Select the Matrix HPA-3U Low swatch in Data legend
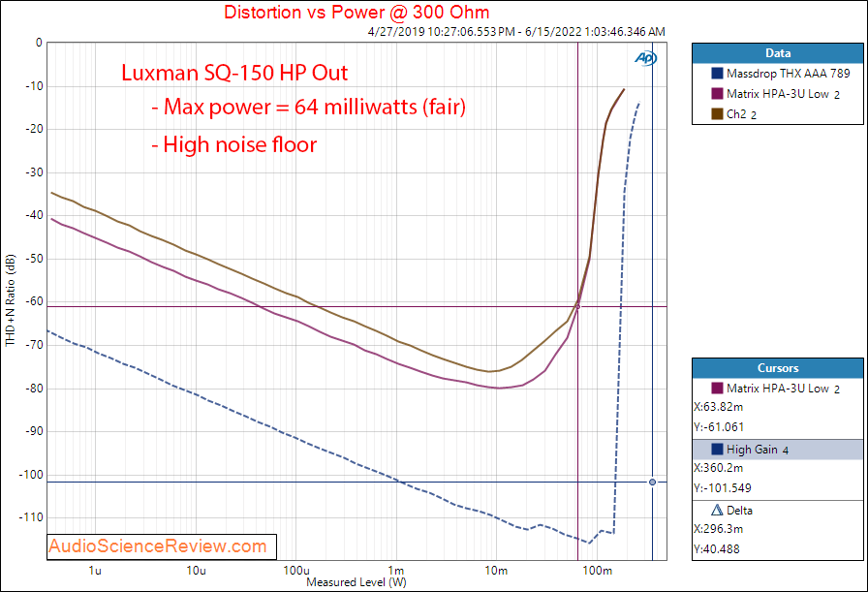 coord(717,94)
